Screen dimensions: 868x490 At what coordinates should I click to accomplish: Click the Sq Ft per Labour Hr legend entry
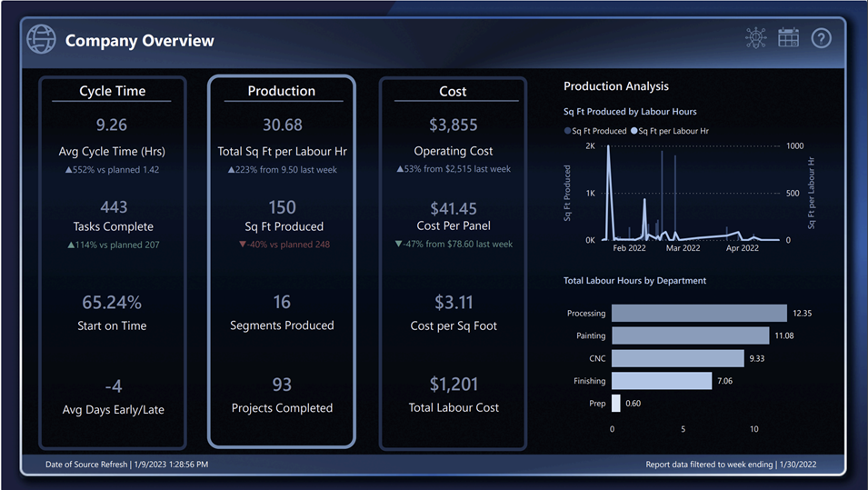(x=673, y=131)
